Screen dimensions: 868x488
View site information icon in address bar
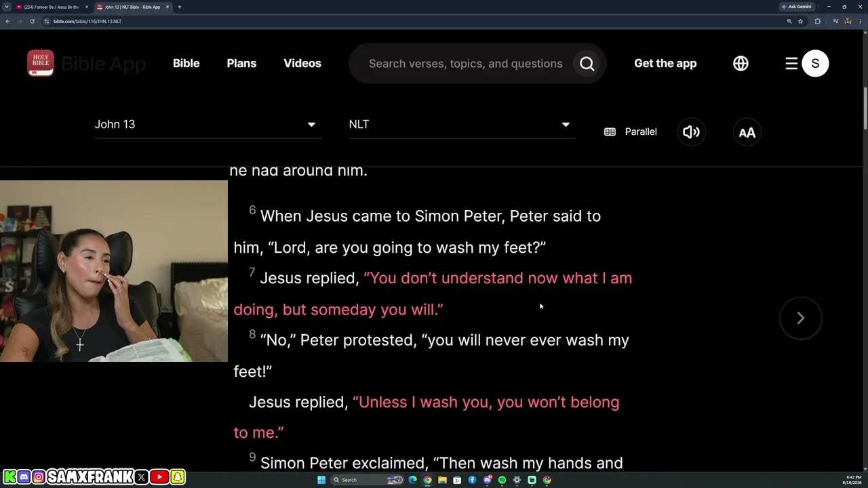coord(47,21)
